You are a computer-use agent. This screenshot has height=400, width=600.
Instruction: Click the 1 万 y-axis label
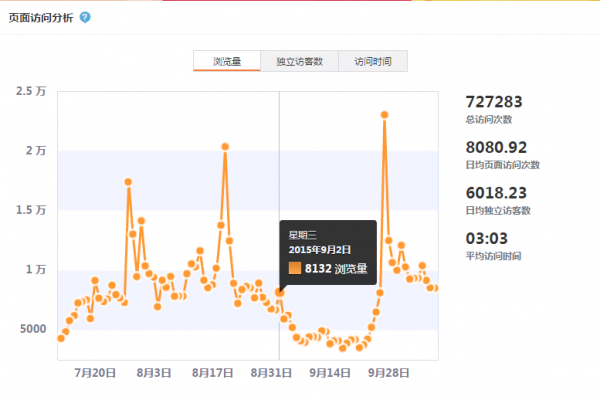click(x=36, y=269)
